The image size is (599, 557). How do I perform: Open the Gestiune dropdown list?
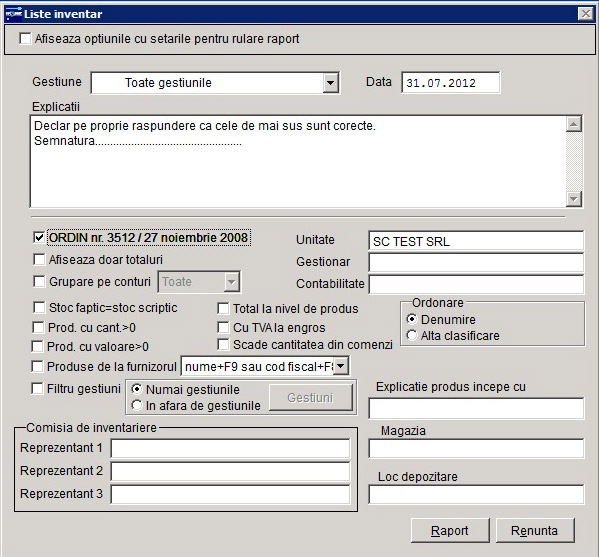pyautogui.click(x=330, y=83)
